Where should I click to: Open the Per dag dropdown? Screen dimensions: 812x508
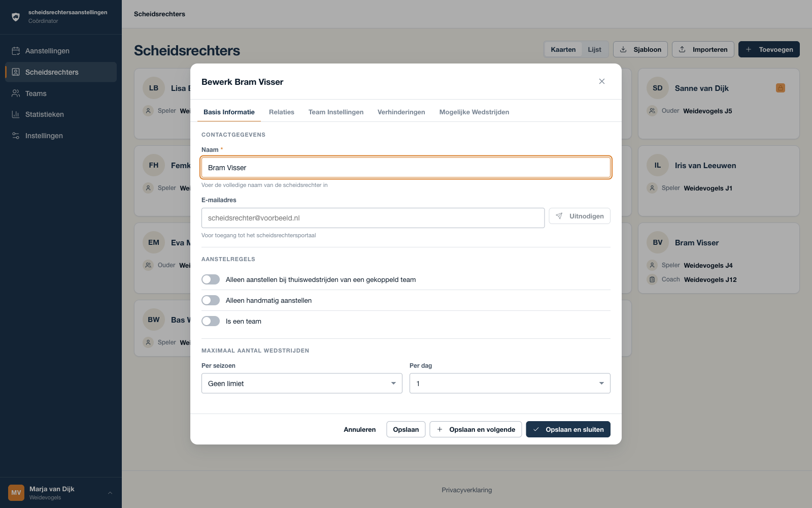(x=510, y=384)
